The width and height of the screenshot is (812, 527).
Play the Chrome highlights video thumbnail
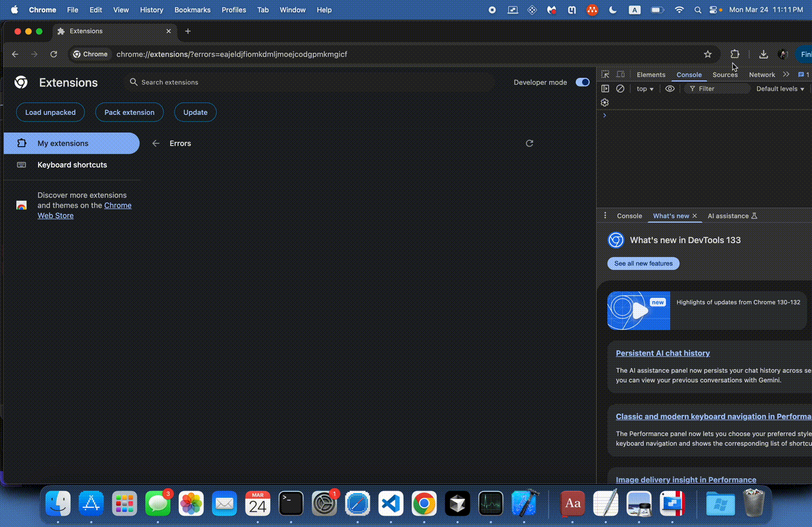click(x=639, y=311)
